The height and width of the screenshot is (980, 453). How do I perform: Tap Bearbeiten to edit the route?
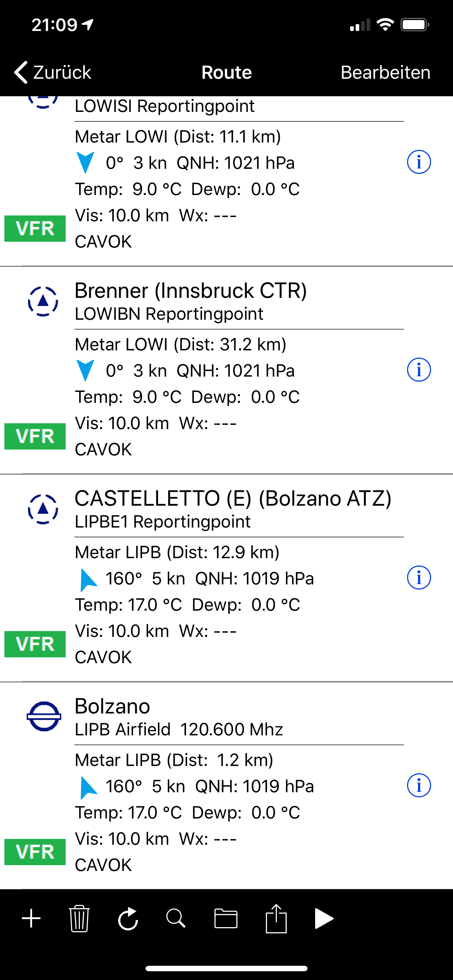point(385,72)
